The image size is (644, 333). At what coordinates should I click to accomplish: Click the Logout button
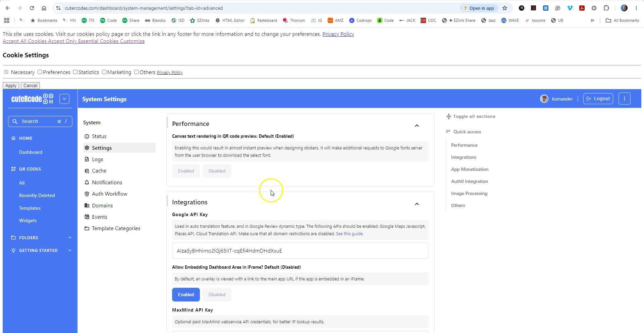pos(598,99)
